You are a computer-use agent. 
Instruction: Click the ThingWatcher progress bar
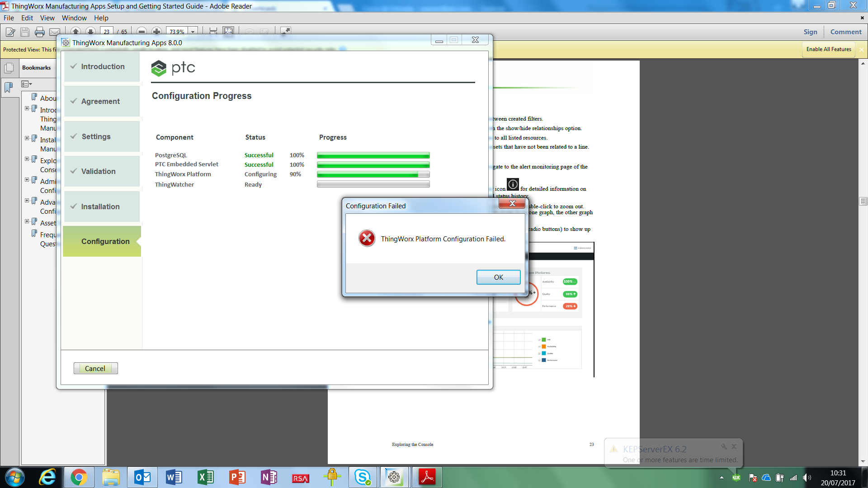373,184
